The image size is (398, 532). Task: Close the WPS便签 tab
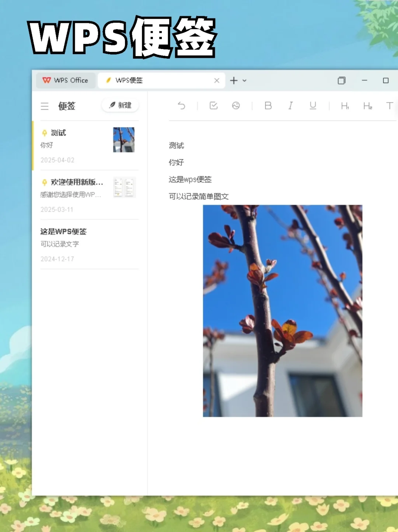(x=217, y=80)
